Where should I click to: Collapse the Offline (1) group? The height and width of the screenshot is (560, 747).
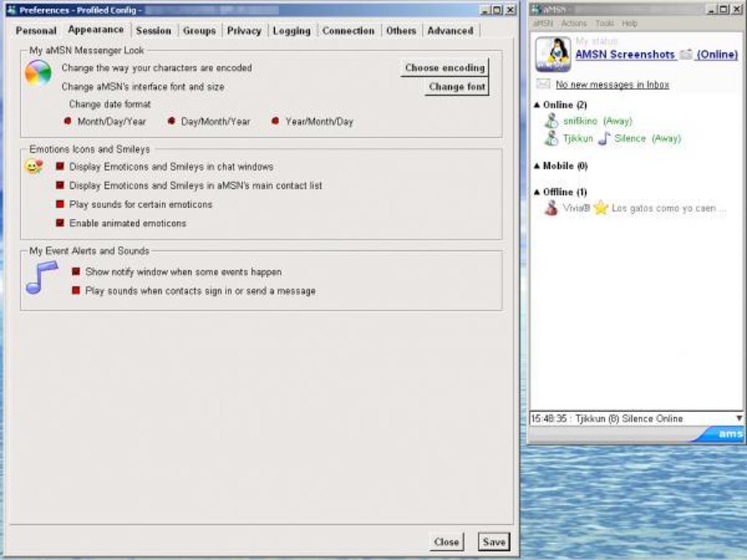coord(537,192)
